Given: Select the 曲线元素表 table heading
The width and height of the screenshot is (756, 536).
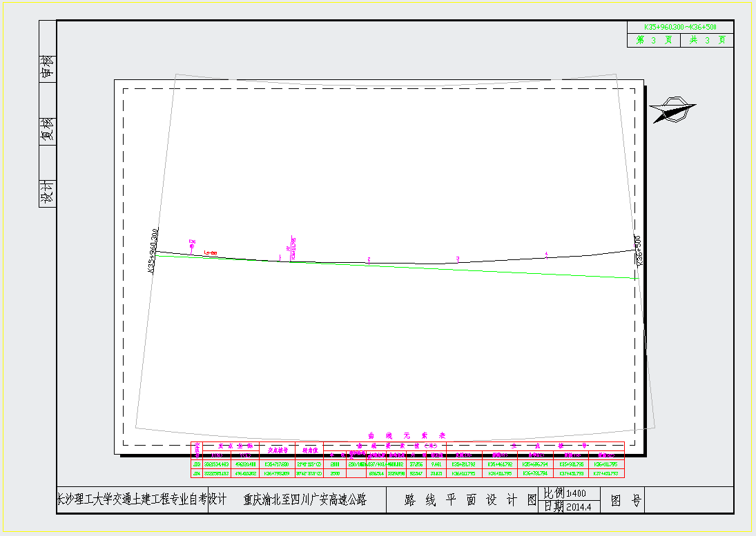Looking at the screenshot, I should click(407, 436).
